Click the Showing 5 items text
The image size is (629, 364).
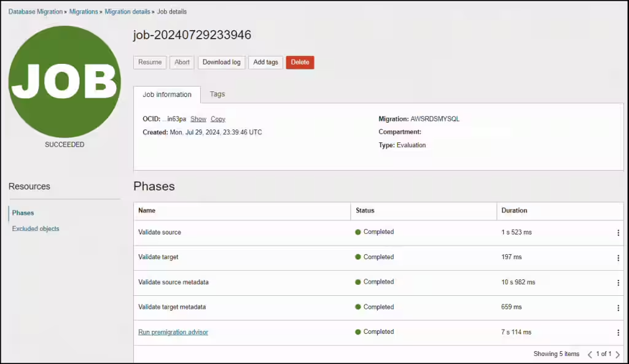[x=557, y=354]
